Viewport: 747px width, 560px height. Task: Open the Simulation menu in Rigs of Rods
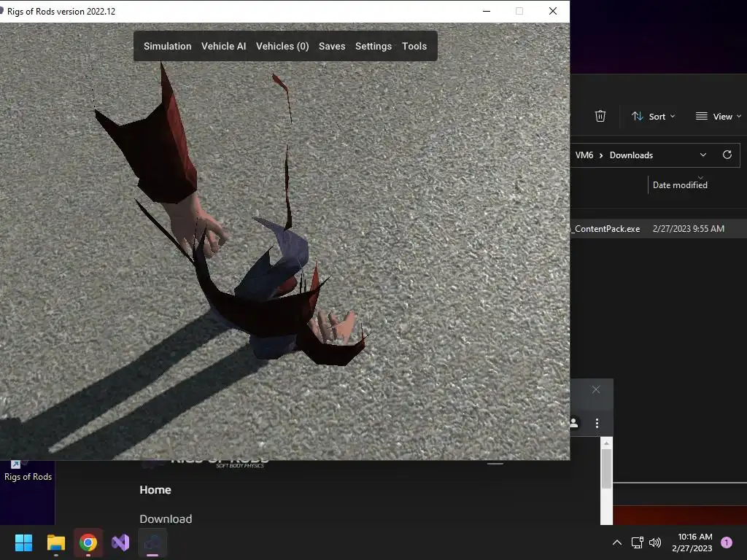pyautogui.click(x=167, y=46)
